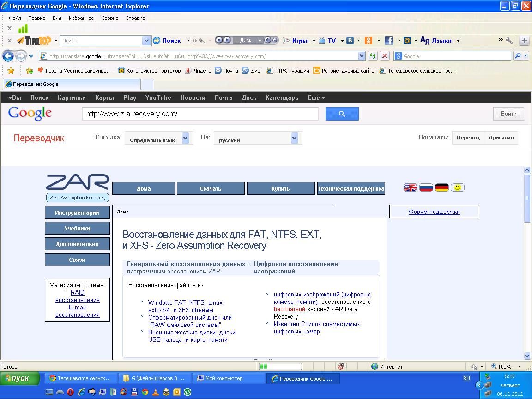The image size is (532, 399).
Task: Open the zoom level 100% dropdown
Action: [x=520, y=366]
